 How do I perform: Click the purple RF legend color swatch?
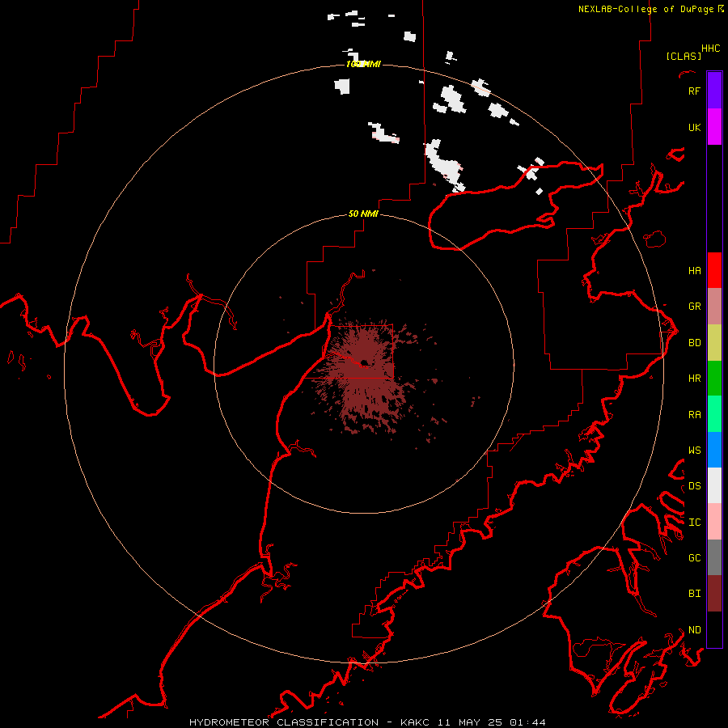click(x=714, y=91)
